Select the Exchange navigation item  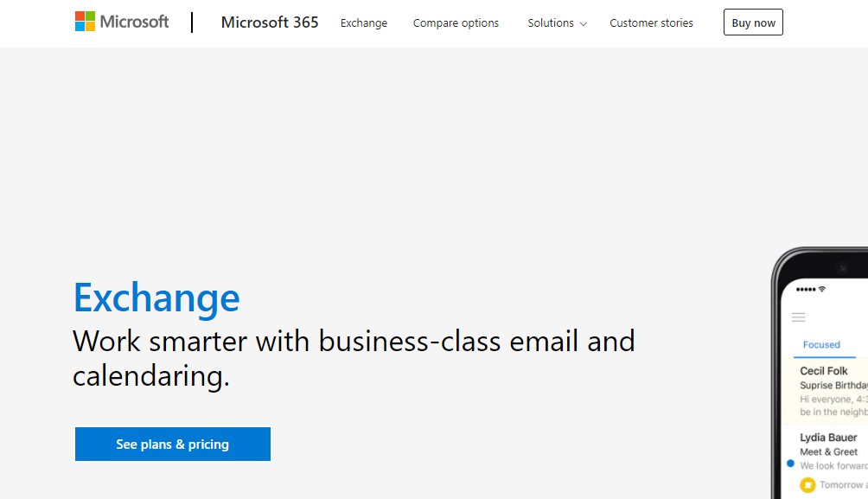[364, 22]
